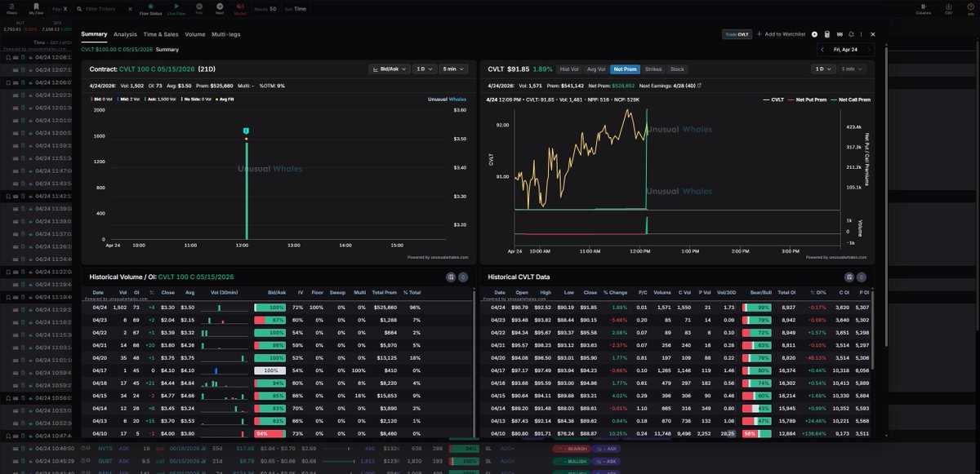Click table layout icon in Historical Volume / OI
The width and height of the screenshot is (980, 474).
(x=450, y=277)
